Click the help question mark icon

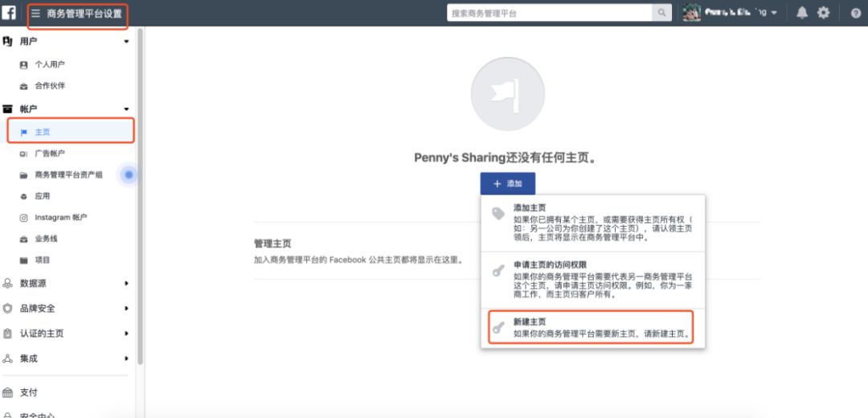click(856, 14)
